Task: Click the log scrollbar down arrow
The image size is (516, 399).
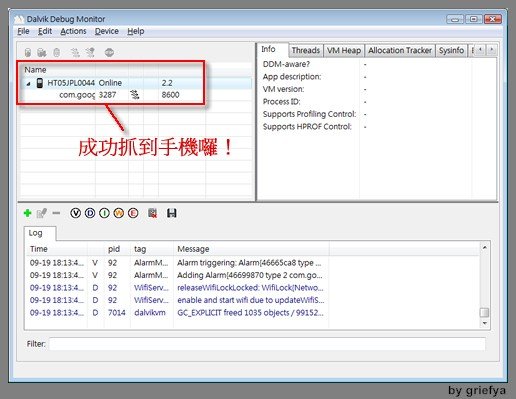Action: pyautogui.click(x=484, y=323)
